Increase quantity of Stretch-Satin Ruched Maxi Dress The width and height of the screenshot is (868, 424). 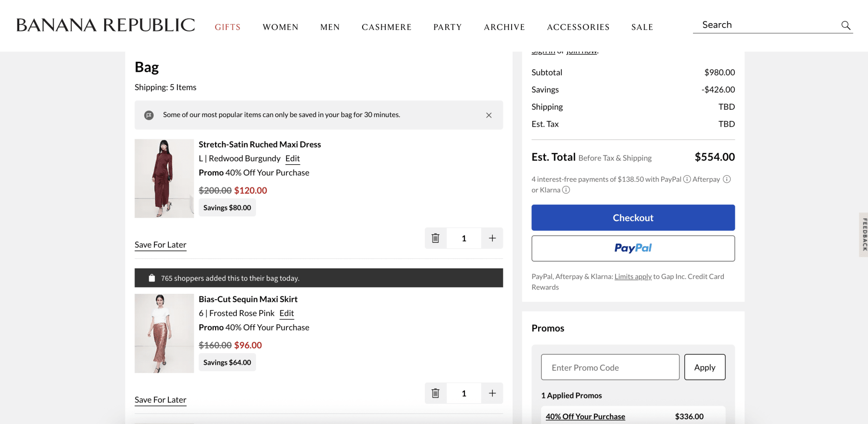[492, 238]
